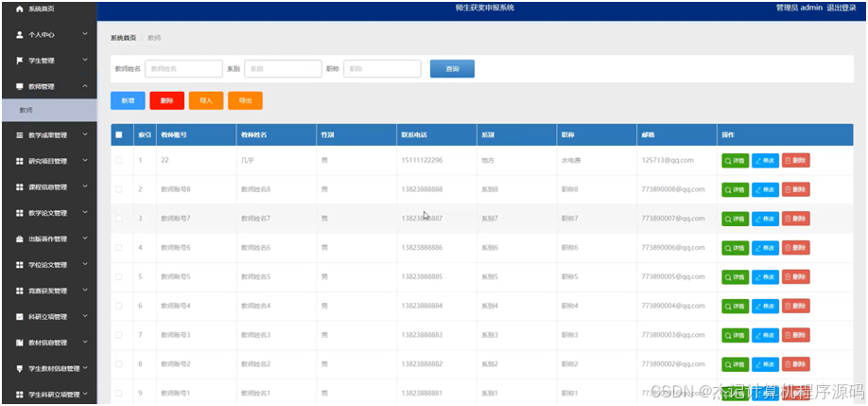
Task: Click the flag icon for 学生管理
Action: click(19, 61)
